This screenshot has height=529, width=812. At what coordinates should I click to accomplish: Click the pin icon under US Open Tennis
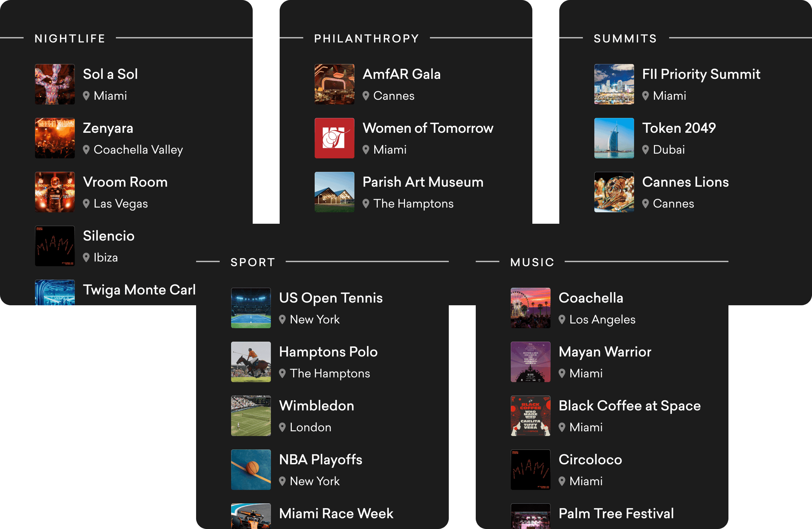[282, 319]
